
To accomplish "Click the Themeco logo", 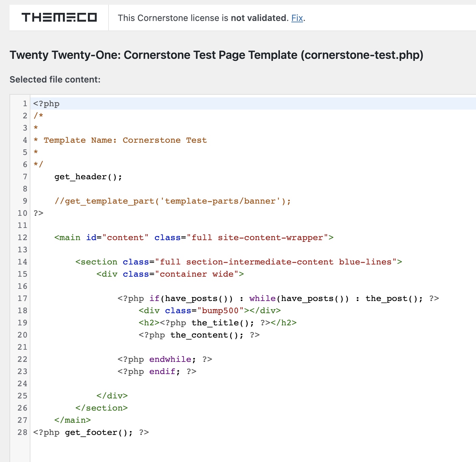I will 59,18.
